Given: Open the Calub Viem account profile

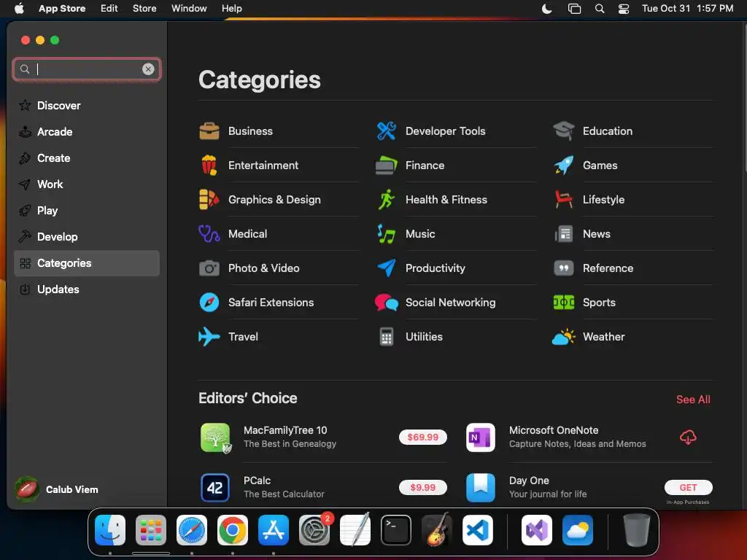Looking at the screenshot, I should 57,489.
